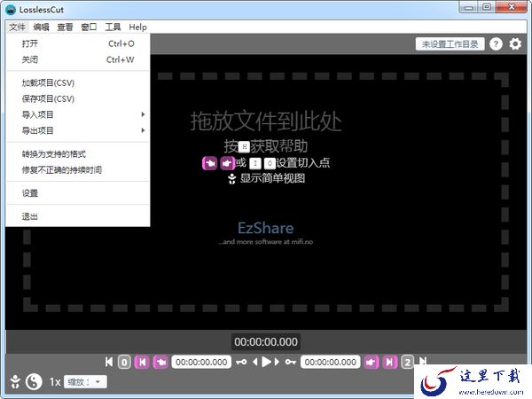The height and width of the screenshot is (399, 532).
Task: Step back one frame arrow
Action: click(255, 362)
